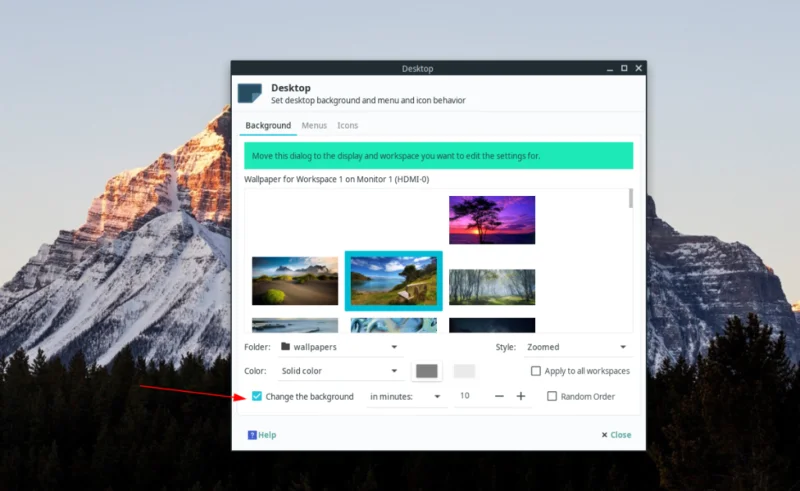Close window using title bar X
Viewport: 800px width, 491px height.
(638, 68)
